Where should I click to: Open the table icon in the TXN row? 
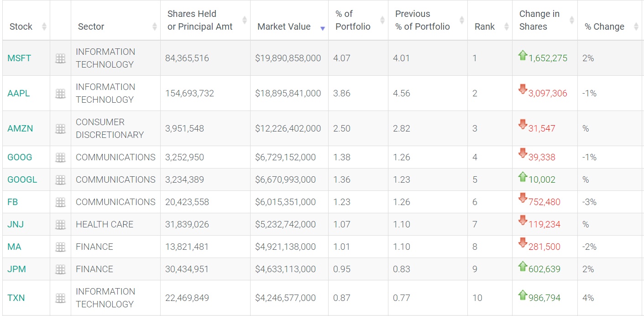pyautogui.click(x=60, y=298)
